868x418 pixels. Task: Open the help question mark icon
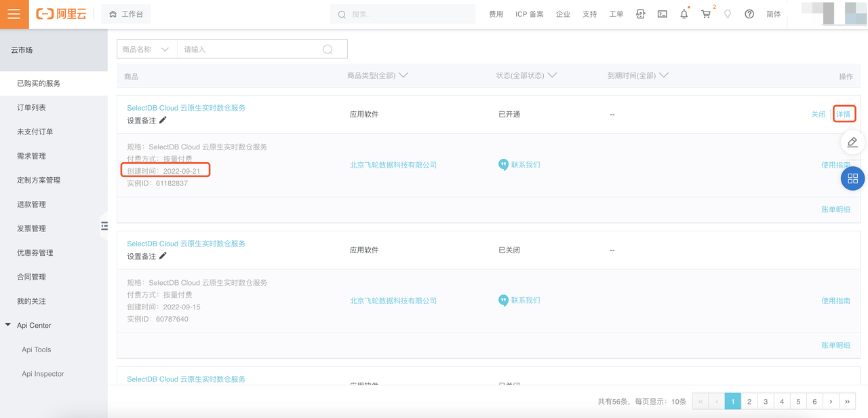pos(749,14)
